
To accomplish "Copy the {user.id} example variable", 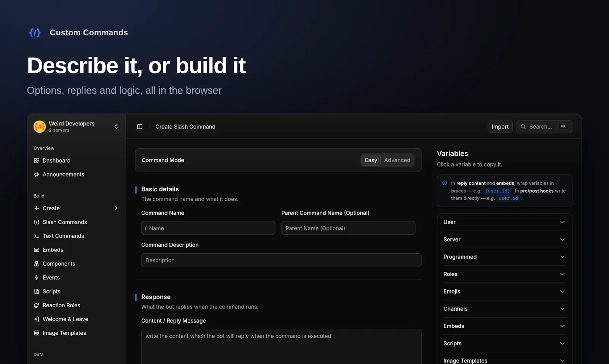I will pyautogui.click(x=497, y=191).
